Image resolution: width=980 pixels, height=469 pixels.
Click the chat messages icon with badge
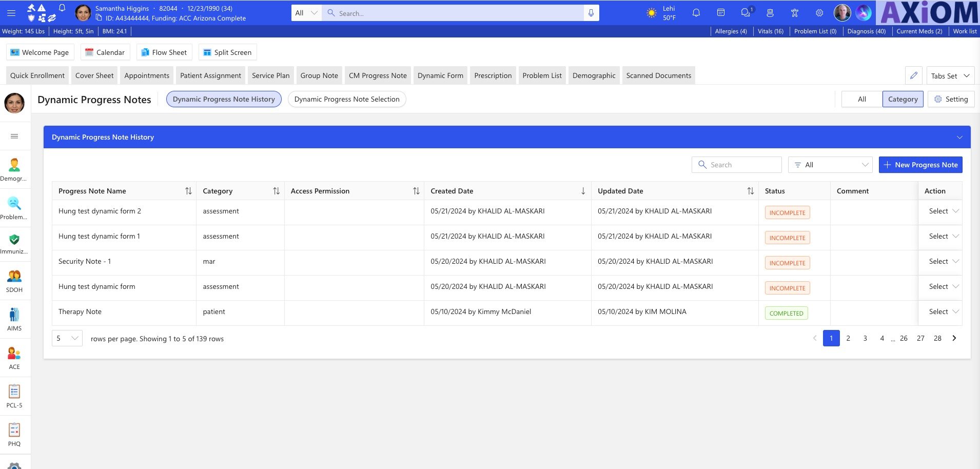(x=746, y=13)
